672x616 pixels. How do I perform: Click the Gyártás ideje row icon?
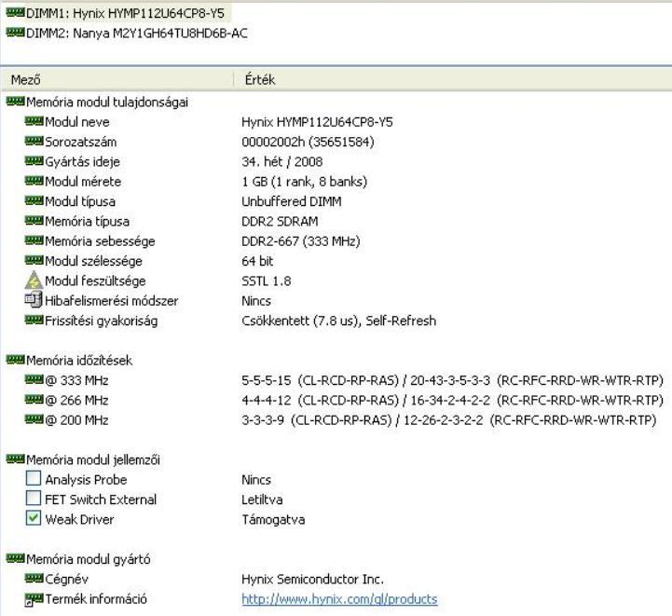pos(34,161)
